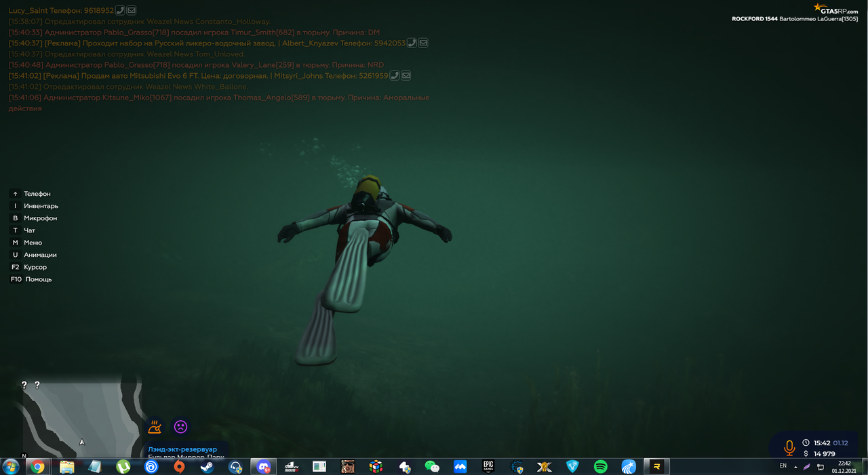Viewport: 868px width, 475px height.
Task: Open the truck game icon in taskbar
Action: pos(292,466)
